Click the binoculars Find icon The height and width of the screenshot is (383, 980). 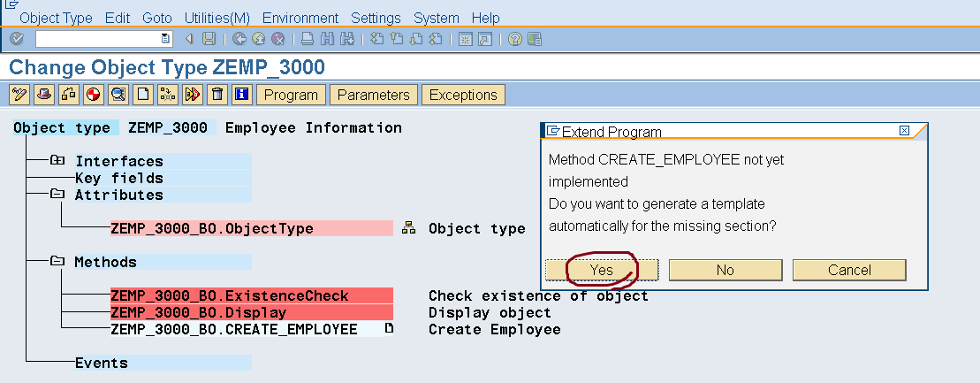[x=327, y=39]
